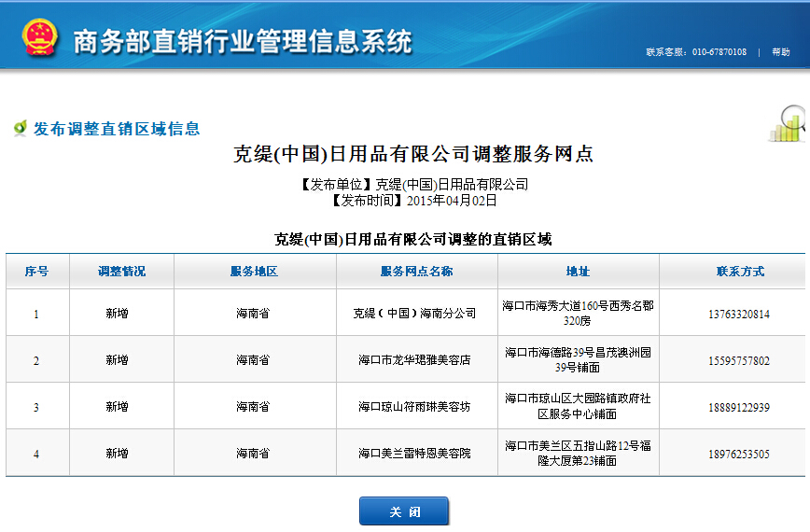
Task: Click phone number 13763320814
Action: tap(739, 314)
